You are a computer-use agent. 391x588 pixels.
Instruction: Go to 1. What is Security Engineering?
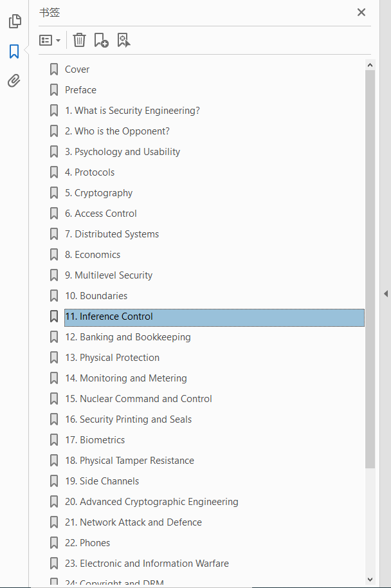(x=132, y=110)
